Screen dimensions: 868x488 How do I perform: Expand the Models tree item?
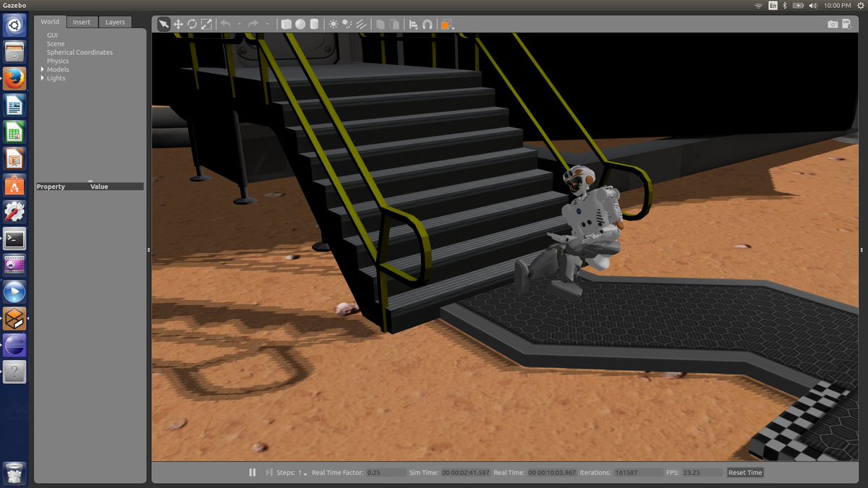42,69
